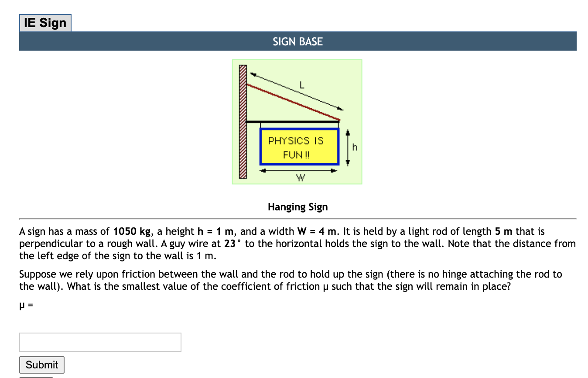This screenshot has height=378, width=588.
Task: Click the PHYSICS IS FUN sign in diagram
Action: (x=299, y=148)
